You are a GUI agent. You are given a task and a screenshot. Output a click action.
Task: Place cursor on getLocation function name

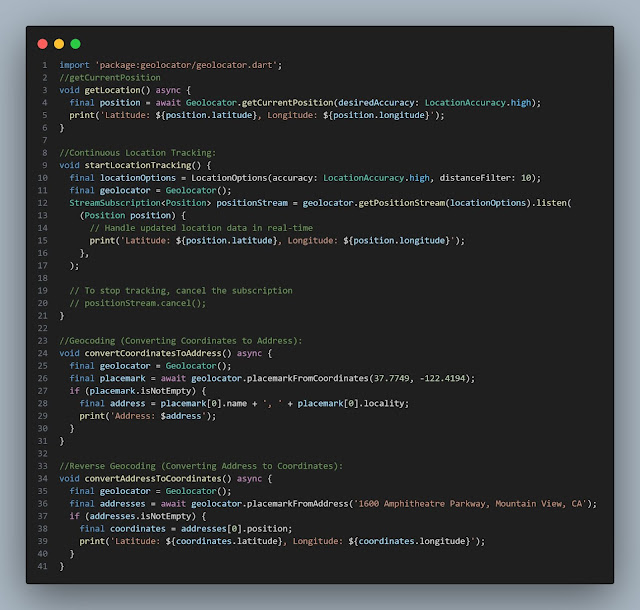[112, 90]
